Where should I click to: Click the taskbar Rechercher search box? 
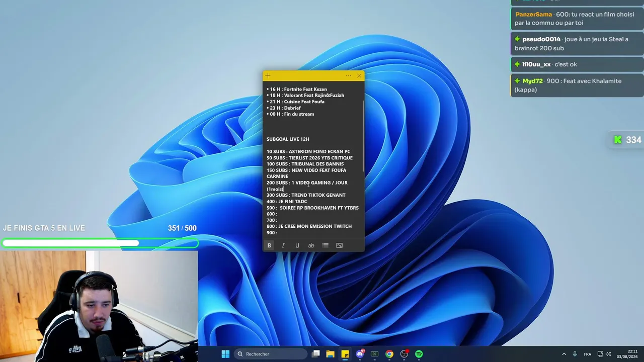click(x=271, y=354)
